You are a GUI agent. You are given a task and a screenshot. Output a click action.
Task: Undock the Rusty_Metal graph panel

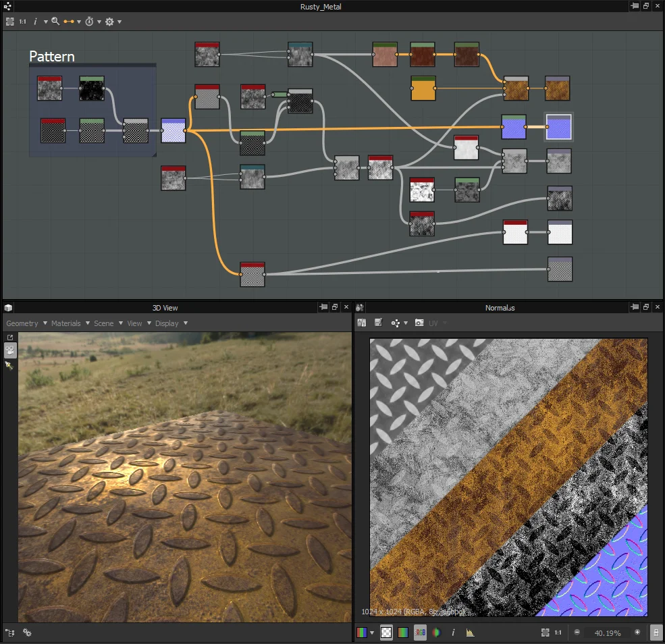coord(646,6)
